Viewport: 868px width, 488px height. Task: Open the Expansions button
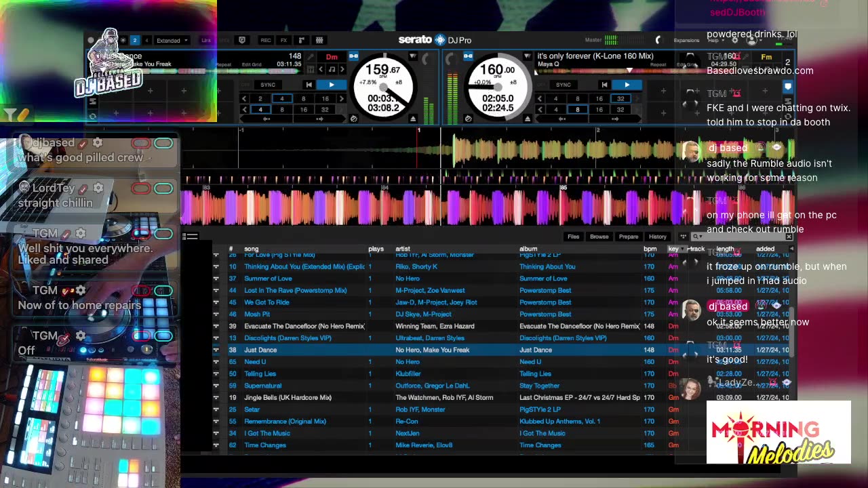(686, 41)
